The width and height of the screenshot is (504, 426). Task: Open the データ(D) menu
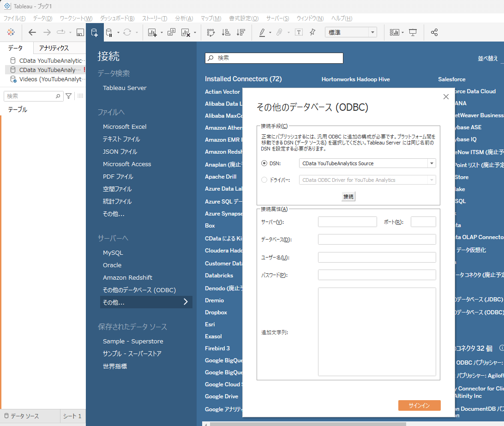(x=42, y=18)
